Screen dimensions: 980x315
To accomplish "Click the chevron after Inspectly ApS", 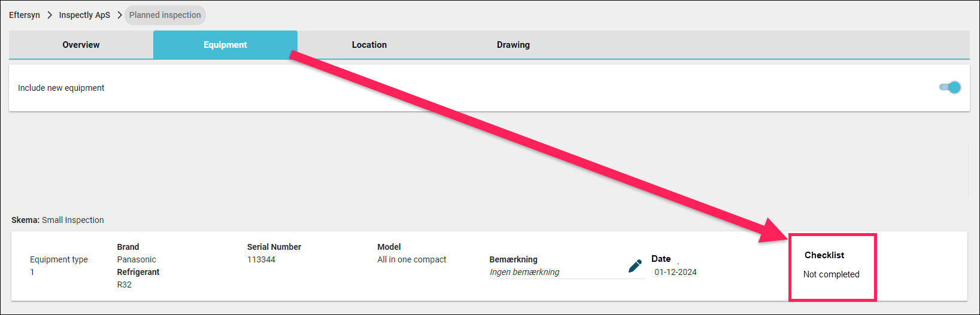I will [x=120, y=15].
